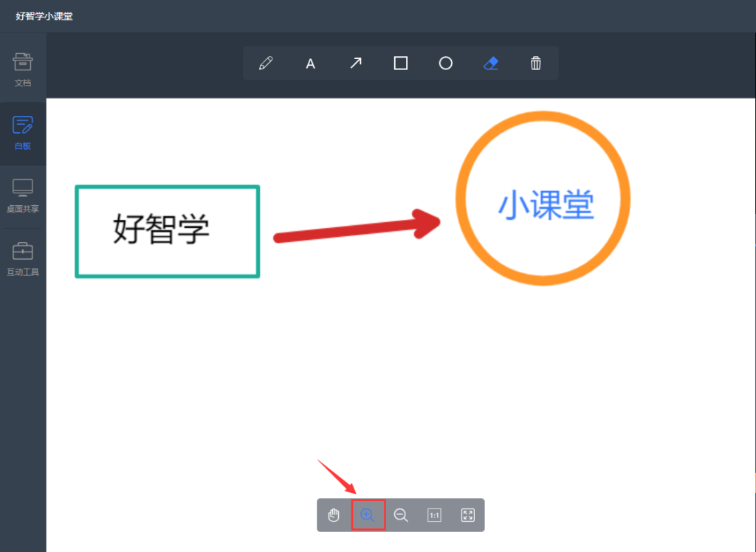Enter fullscreen whiteboard view
Viewport: 756px width, 552px height.
[467, 515]
